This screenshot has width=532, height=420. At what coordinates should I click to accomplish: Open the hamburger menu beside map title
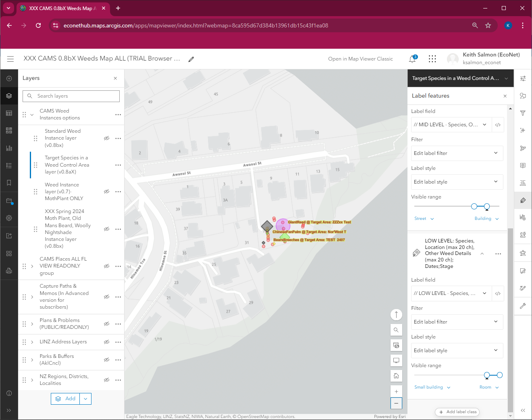10,59
